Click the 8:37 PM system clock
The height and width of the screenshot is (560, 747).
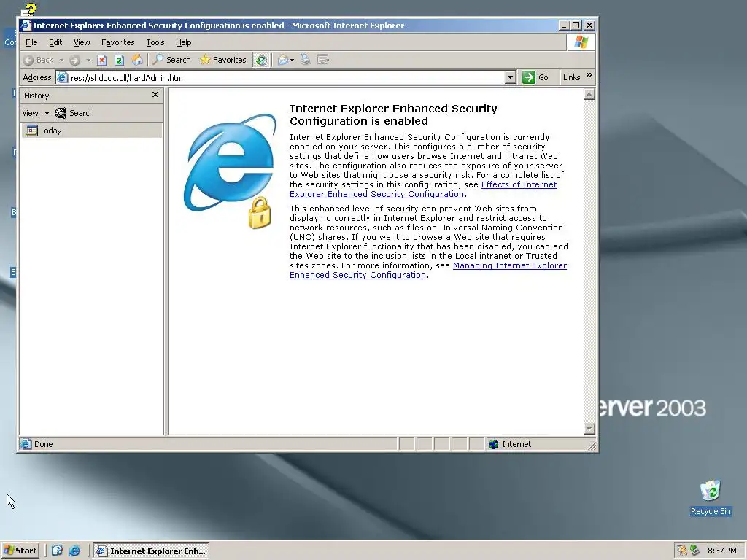point(721,551)
